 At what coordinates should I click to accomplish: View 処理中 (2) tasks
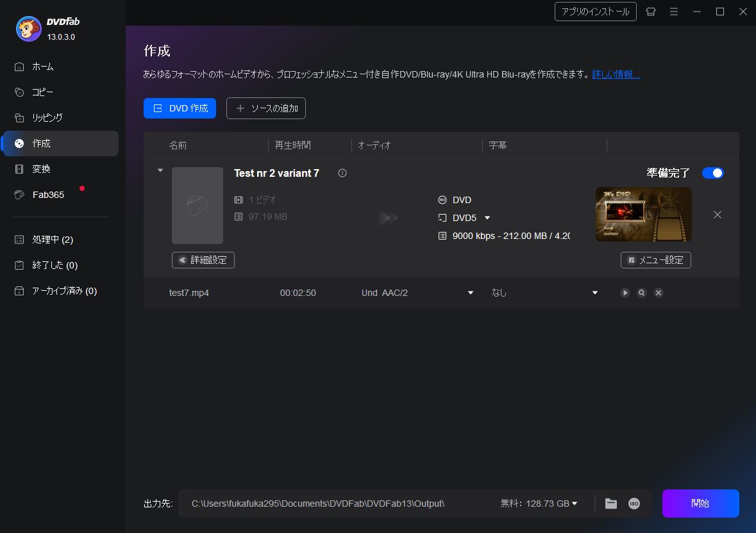click(61, 240)
